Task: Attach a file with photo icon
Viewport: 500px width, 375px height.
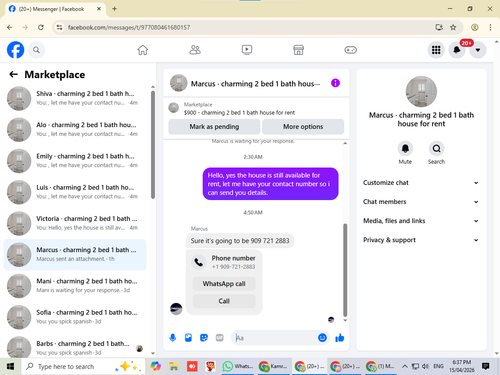Action: 188,338
